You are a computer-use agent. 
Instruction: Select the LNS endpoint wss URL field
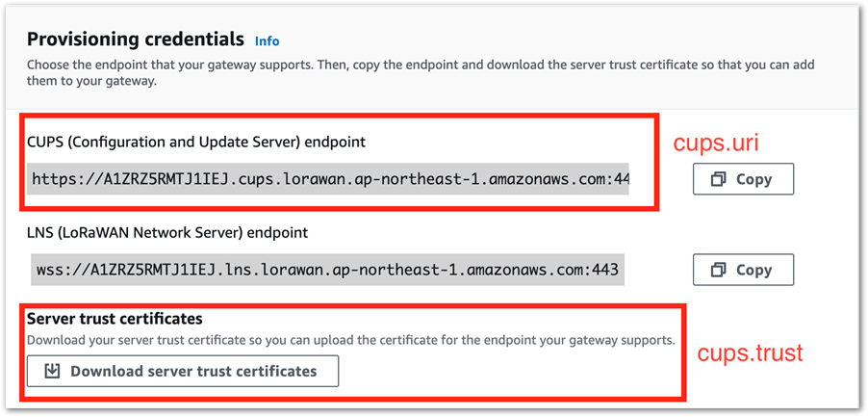pyautogui.click(x=328, y=270)
